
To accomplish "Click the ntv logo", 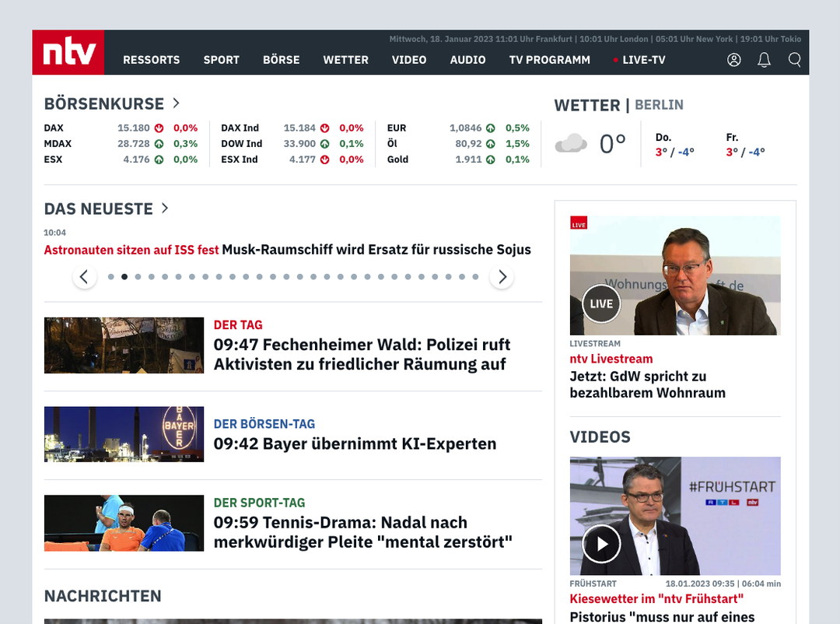I will click(x=68, y=52).
